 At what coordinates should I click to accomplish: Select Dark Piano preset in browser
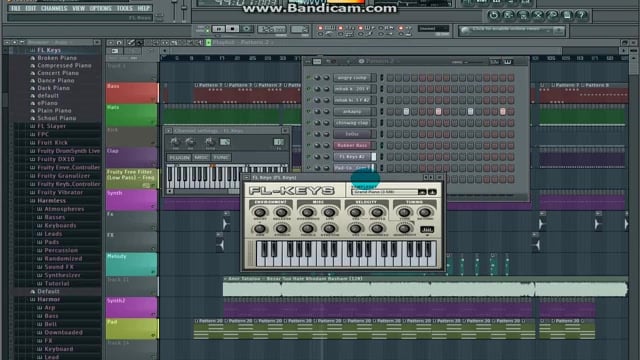pos(53,88)
